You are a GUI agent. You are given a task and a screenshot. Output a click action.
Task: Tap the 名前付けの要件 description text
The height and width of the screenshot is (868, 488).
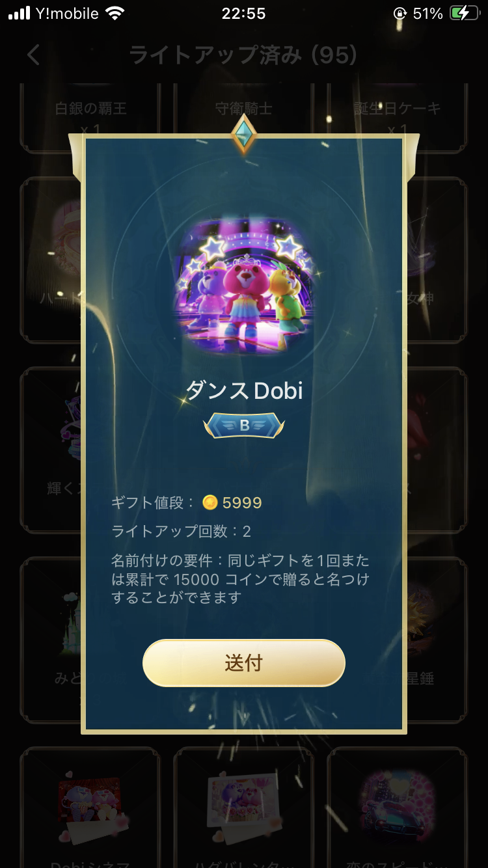coord(241,579)
